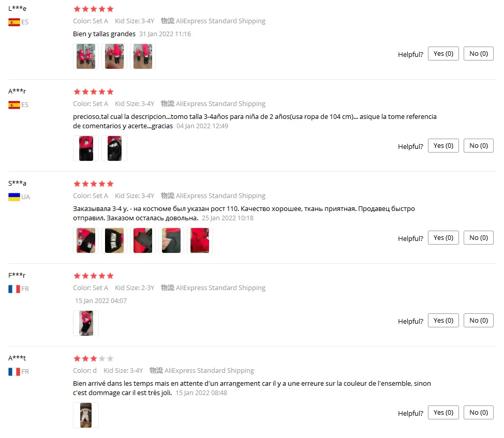
Task: Open the fifth red photo in S***a's review
Action: pos(200,240)
